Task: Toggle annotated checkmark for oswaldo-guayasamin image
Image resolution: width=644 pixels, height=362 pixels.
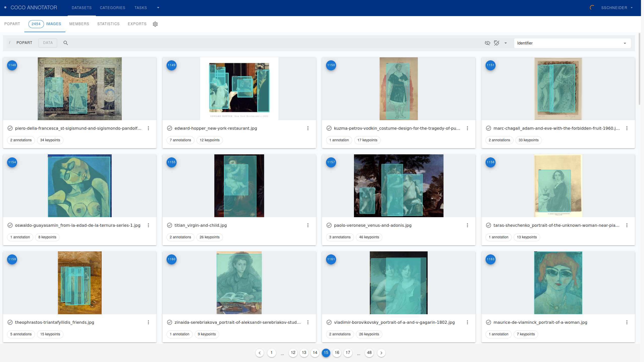Action: (10, 225)
